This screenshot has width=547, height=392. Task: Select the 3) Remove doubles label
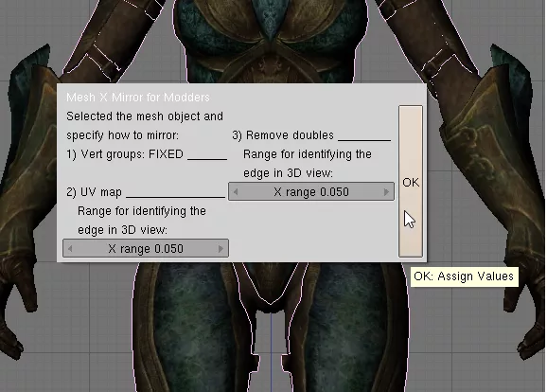coord(283,135)
